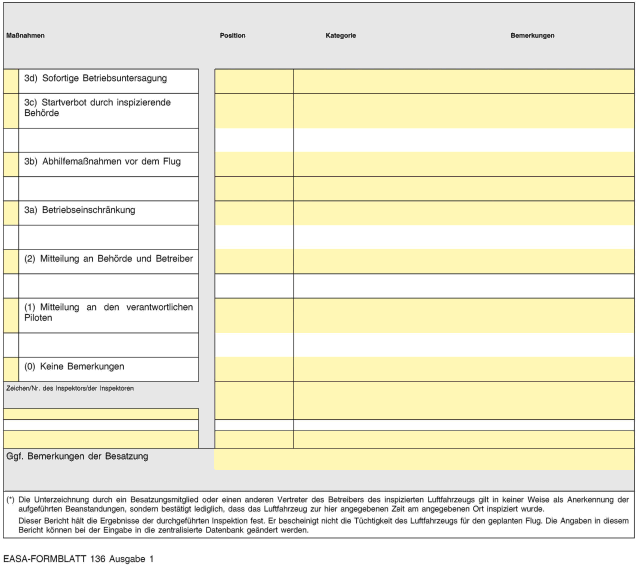
Task: Click the Ggf. Bemerkungen der Besatzung field
Action: [424, 459]
